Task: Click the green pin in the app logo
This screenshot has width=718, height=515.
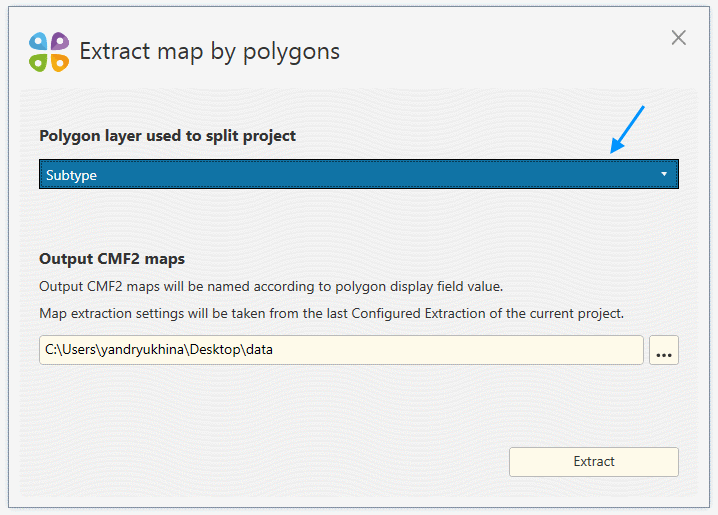Action: [x=39, y=61]
